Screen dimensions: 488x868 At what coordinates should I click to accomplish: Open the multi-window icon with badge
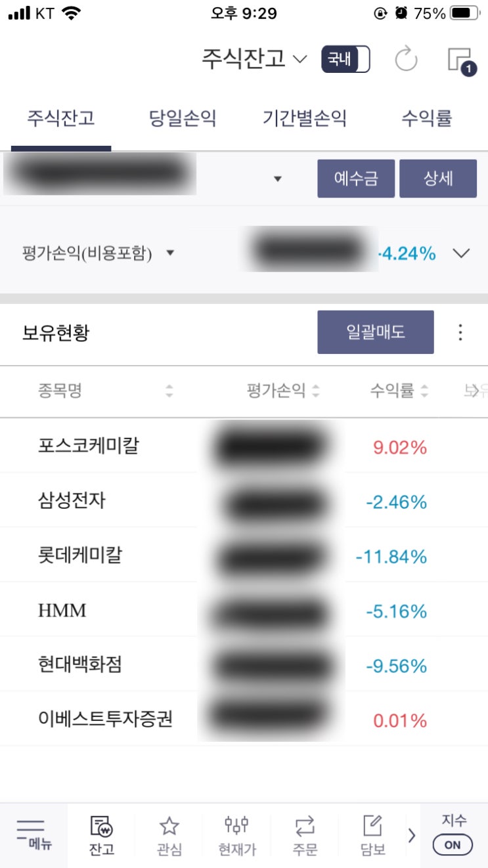click(459, 60)
